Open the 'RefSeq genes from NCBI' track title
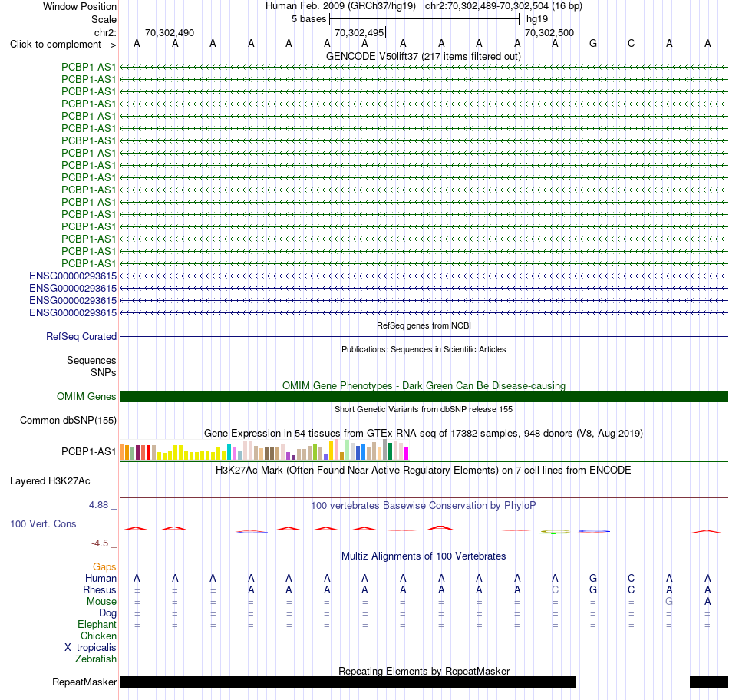This screenshot has height=700, width=729. pyautogui.click(x=424, y=325)
